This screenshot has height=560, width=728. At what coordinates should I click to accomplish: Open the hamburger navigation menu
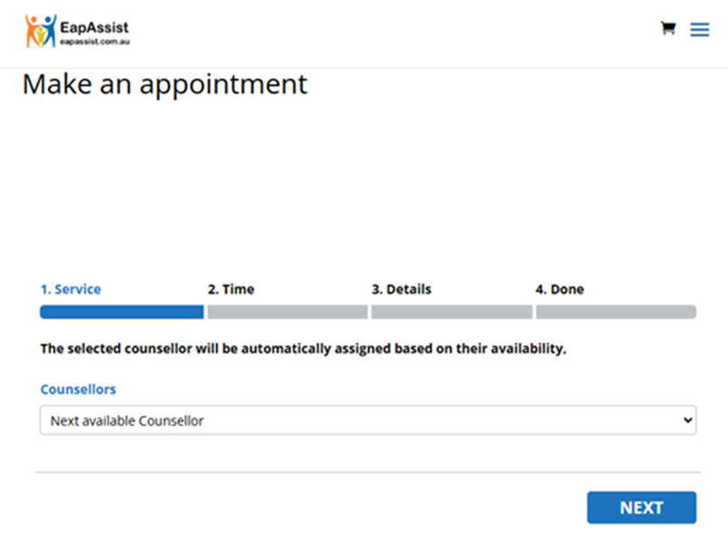699,30
